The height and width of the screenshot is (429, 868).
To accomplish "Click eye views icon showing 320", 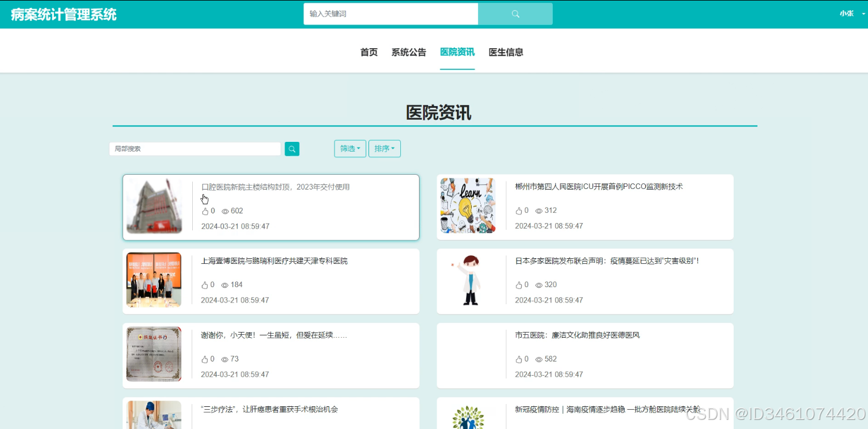I will point(539,285).
